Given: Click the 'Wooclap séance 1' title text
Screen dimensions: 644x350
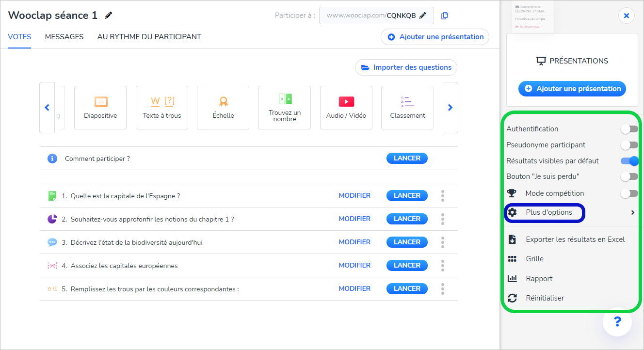Looking at the screenshot, I should (53, 16).
